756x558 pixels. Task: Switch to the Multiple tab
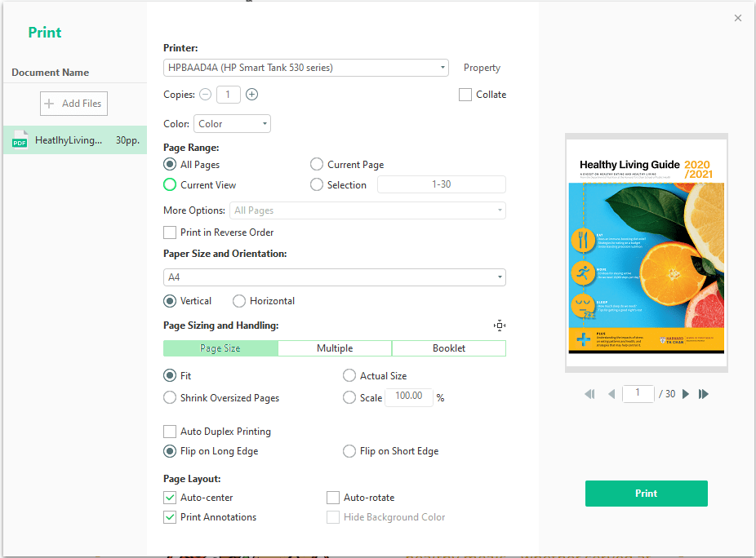pyautogui.click(x=335, y=348)
